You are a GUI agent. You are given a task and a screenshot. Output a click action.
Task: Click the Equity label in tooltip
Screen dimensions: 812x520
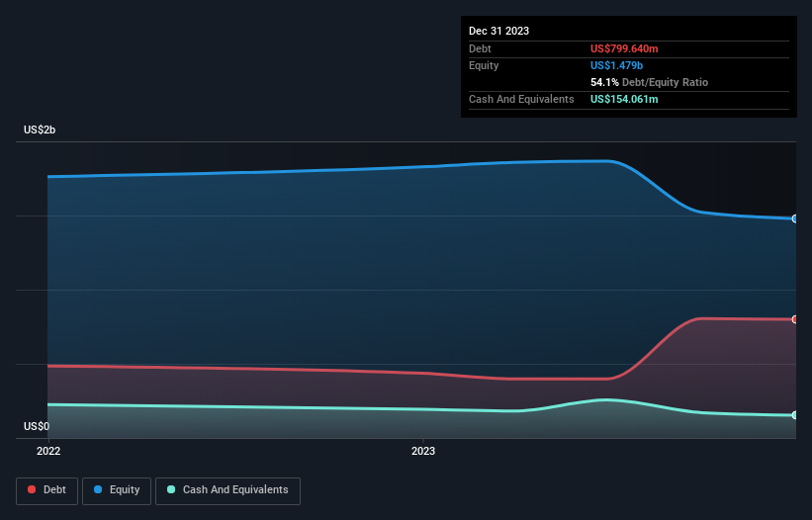484,65
